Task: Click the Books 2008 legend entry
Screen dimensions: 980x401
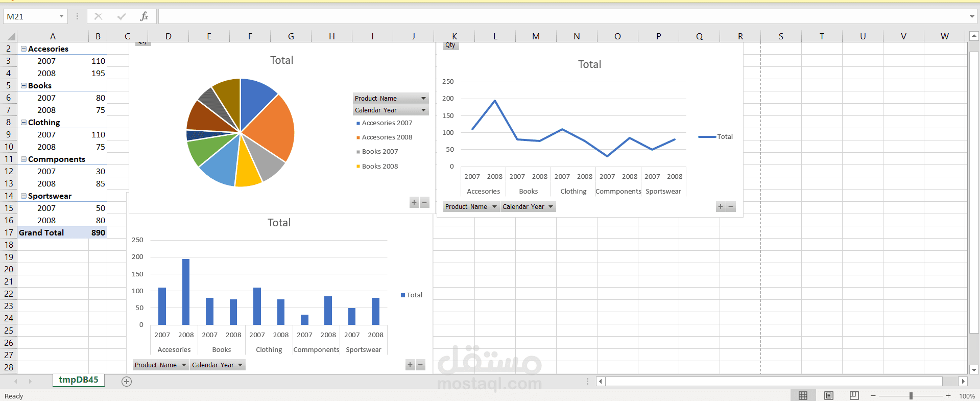Action: coord(377,166)
